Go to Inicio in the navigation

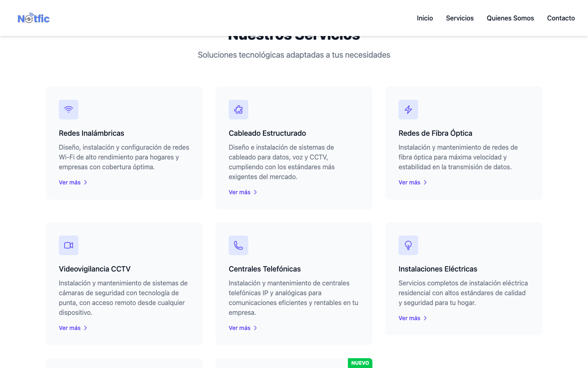[425, 18]
